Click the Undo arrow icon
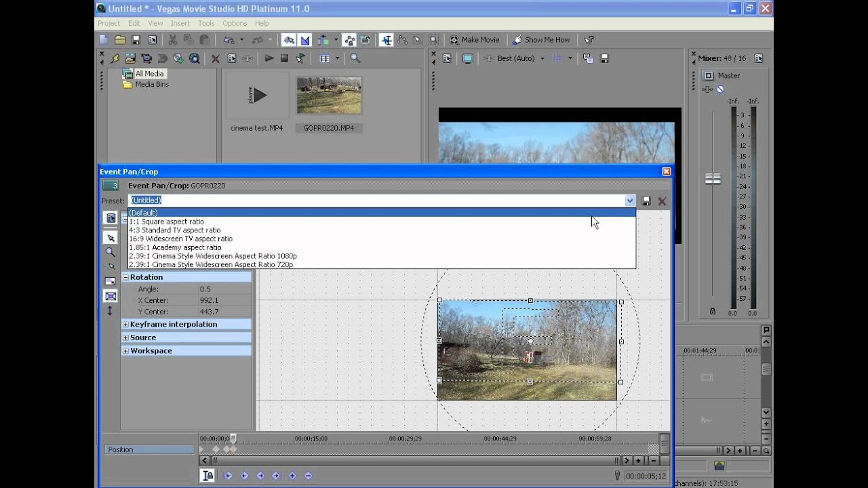This screenshot has width=868, height=488. (x=229, y=40)
